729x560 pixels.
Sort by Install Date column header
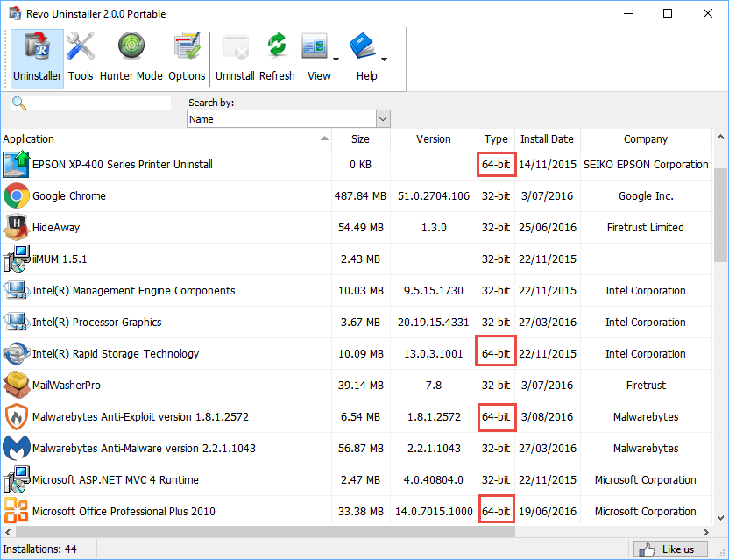point(548,139)
